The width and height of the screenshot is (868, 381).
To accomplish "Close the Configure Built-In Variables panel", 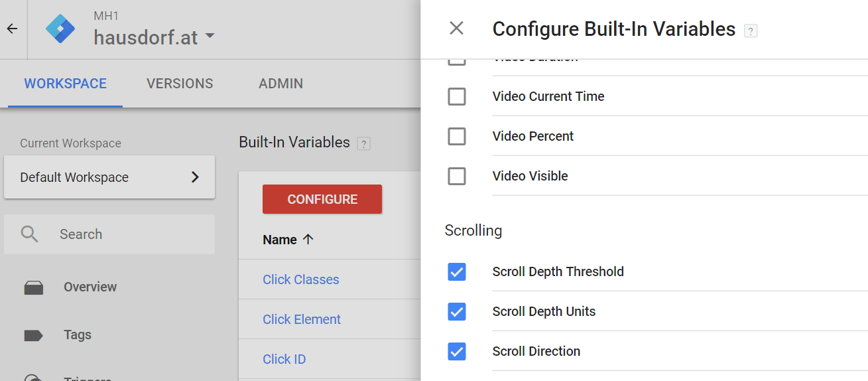I will click(x=456, y=29).
